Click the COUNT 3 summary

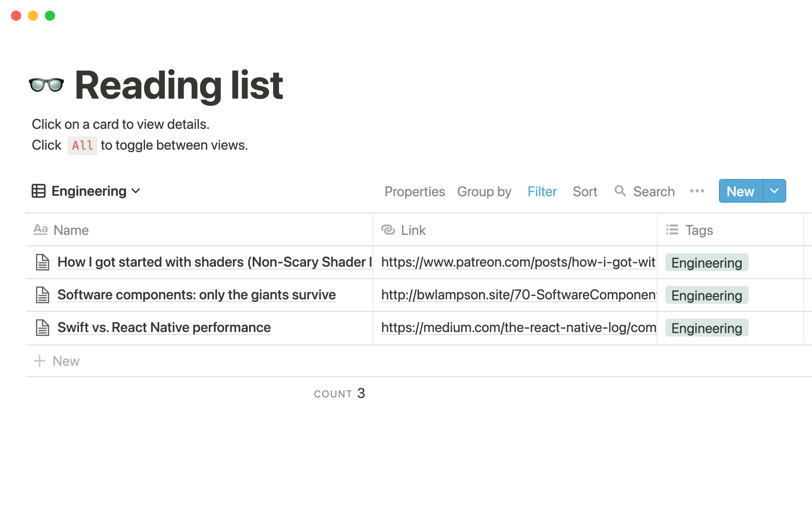pos(339,394)
